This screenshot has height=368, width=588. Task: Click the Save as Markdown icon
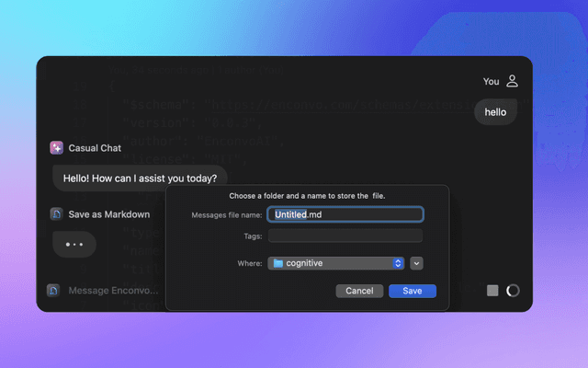[57, 214]
